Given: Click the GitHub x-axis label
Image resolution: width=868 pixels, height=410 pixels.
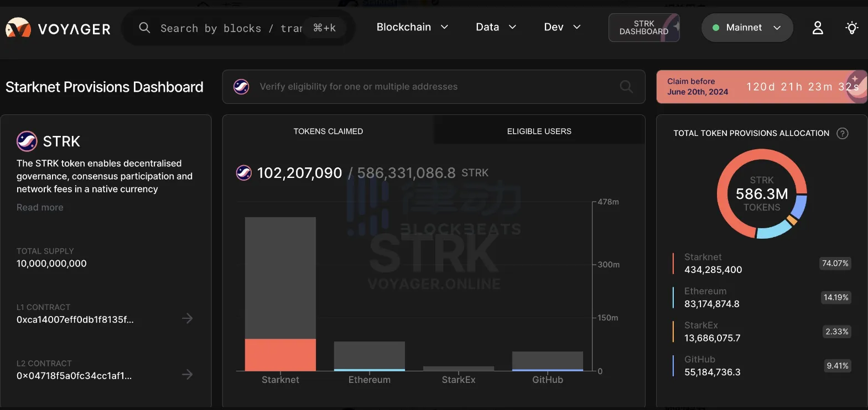Looking at the screenshot, I should pos(548,380).
